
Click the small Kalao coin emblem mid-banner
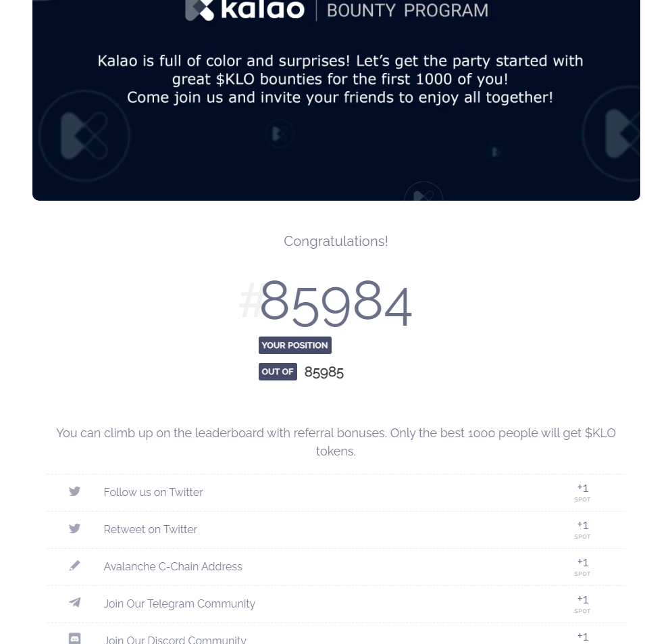[x=280, y=134]
